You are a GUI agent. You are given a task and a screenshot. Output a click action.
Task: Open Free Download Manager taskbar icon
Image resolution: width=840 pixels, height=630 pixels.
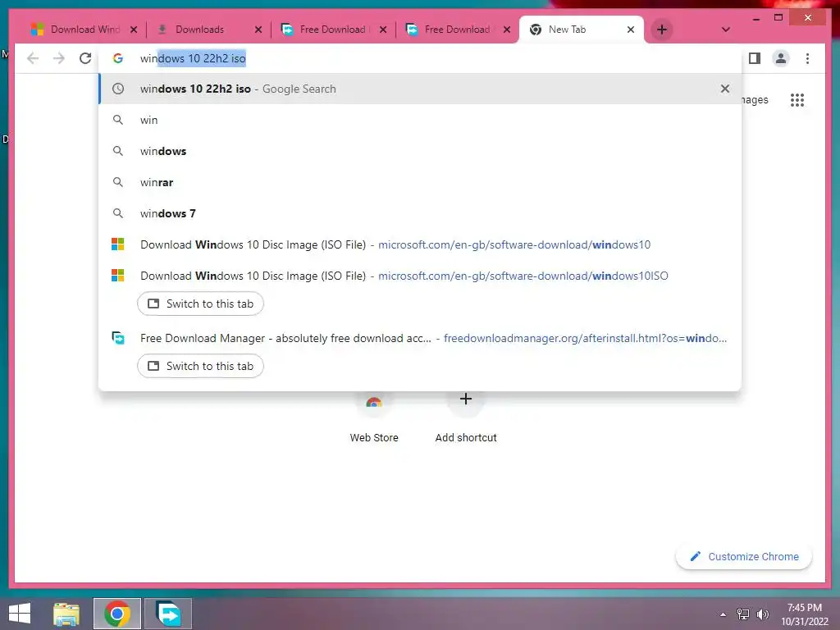click(168, 614)
